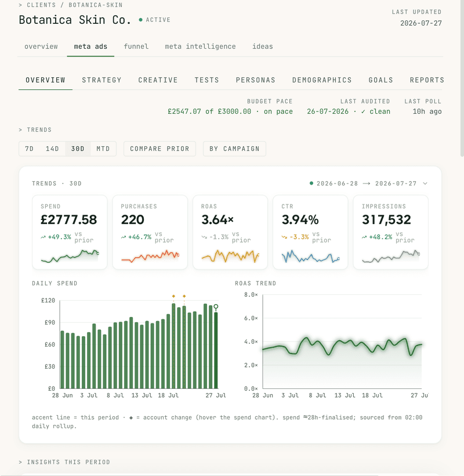Screen dimensions: 464x476
Task: Click the 28 Jun daily spend bar
Action: [x=63, y=360]
